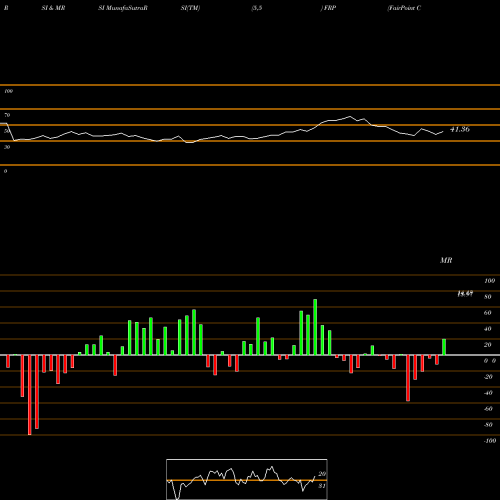Click the 30 label on RSI axis

[x=7, y=147]
